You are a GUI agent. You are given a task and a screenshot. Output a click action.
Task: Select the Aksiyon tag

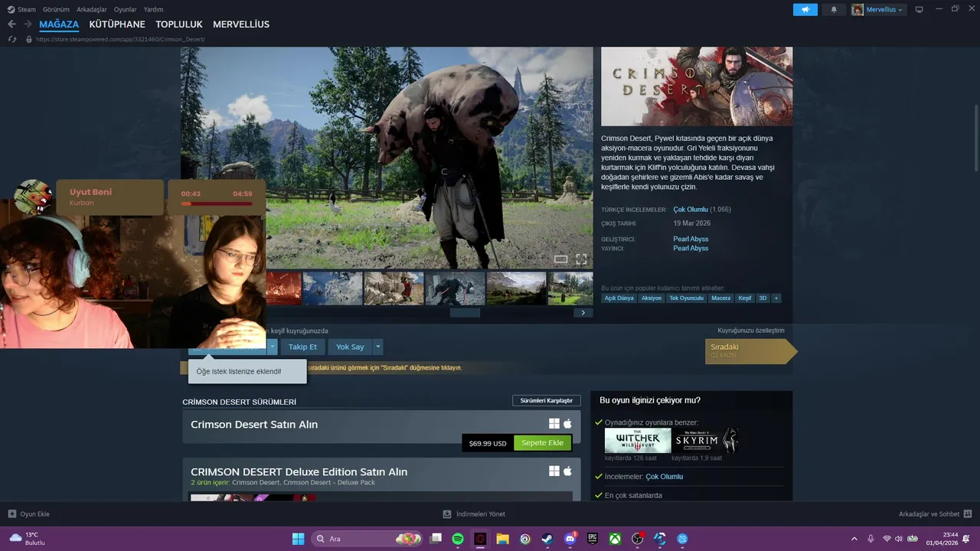pyautogui.click(x=652, y=298)
